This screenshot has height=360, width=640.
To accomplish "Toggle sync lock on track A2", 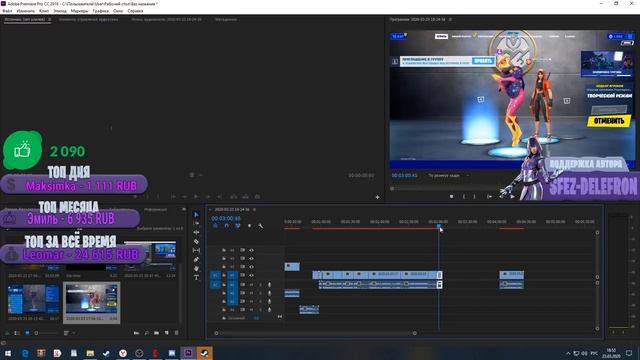I will pyautogui.click(x=242, y=293).
